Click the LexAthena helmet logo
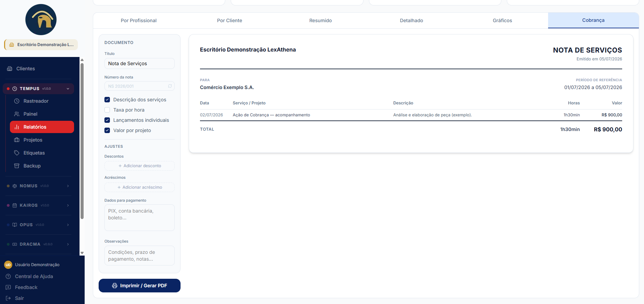 41,19
